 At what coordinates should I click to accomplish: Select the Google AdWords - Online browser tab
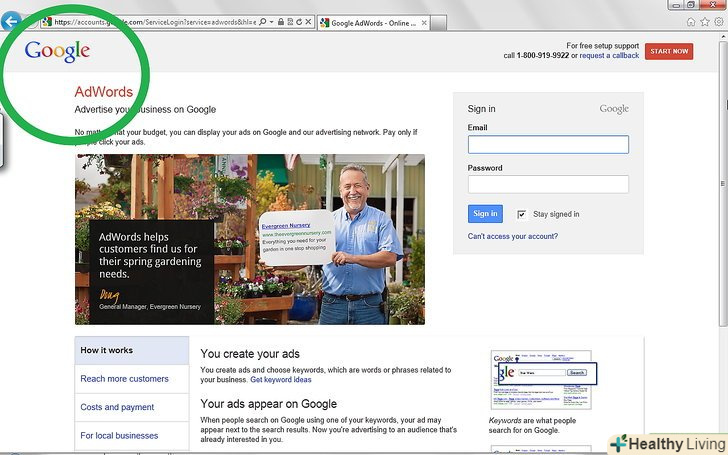point(374,23)
